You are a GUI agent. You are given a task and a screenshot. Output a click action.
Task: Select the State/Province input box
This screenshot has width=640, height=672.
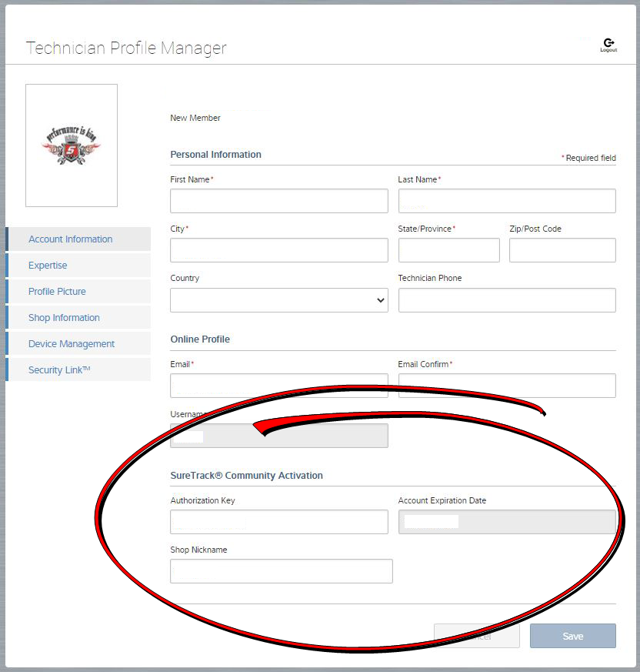(x=448, y=250)
